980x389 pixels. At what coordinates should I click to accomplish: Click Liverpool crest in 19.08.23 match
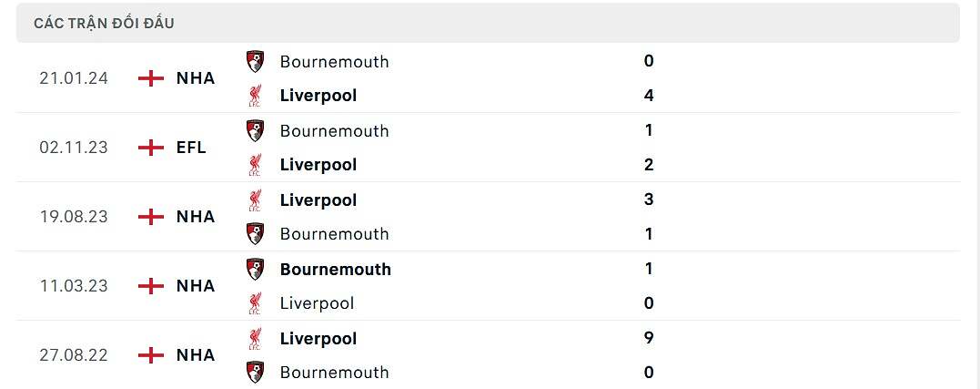click(256, 200)
